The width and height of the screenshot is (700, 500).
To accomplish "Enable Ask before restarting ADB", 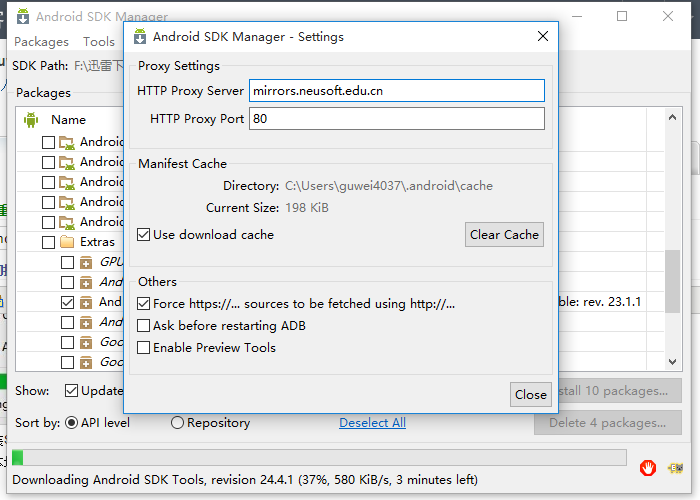I will 143,325.
